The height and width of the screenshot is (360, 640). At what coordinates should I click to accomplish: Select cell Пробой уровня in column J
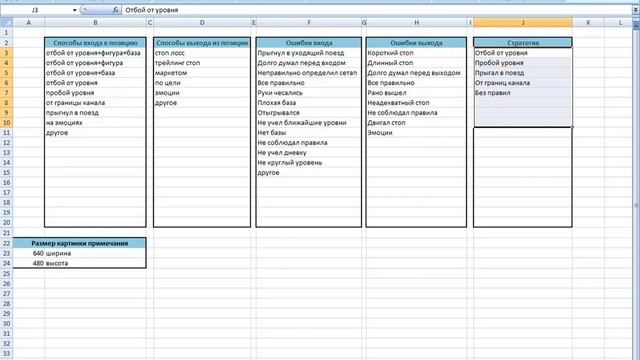[x=523, y=63]
